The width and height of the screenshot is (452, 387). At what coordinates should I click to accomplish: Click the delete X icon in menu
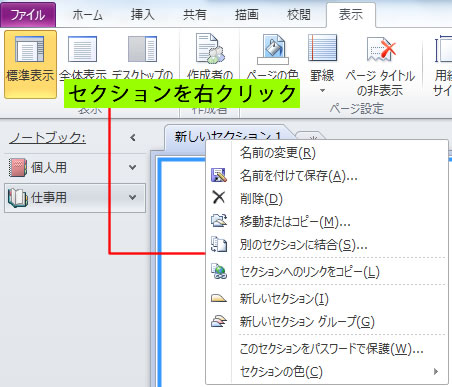coord(219,197)
